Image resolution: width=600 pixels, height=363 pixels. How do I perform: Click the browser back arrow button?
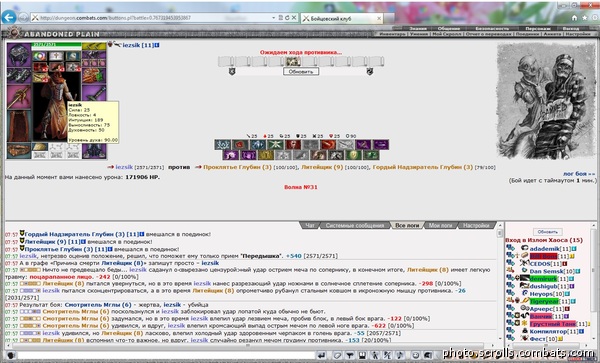tap(8, 17)
